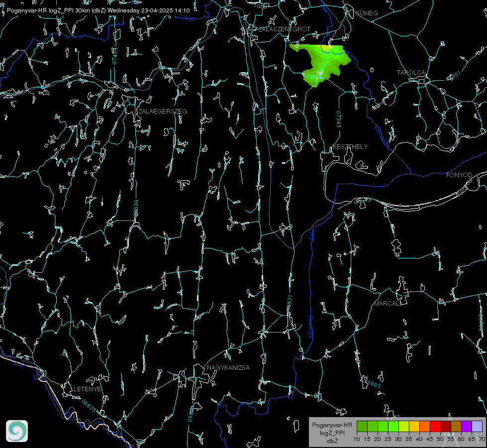Viewport: 487px width, 448px height.
Task: Select the bright green 25-30 dBZ swatch
Action: tap(393, 426)
